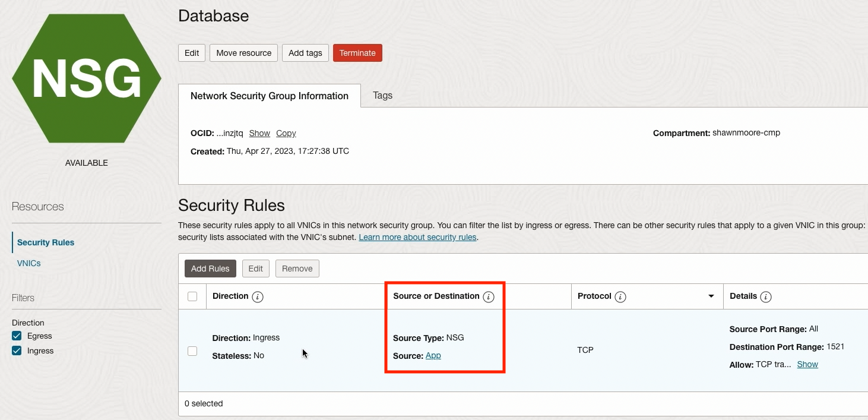Check the select-all rules header checkbox
This screenshot has width=868, height=420.
[192, 296]
